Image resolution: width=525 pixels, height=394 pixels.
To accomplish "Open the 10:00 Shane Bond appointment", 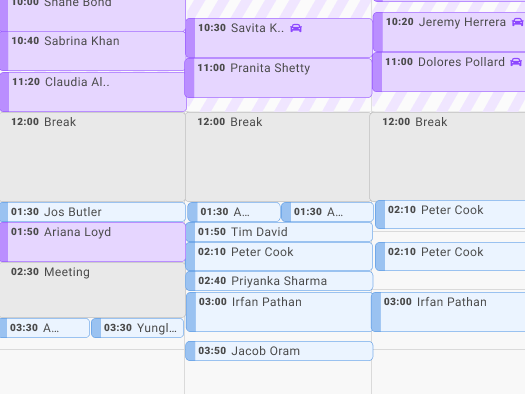I will tap(93, 15).
